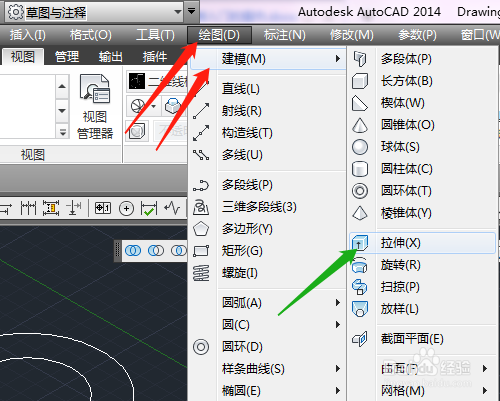Select the Cylinder 圆柱体(C) icon
The height and width of the screenshot is (401, 500).
tap(360, 169)
